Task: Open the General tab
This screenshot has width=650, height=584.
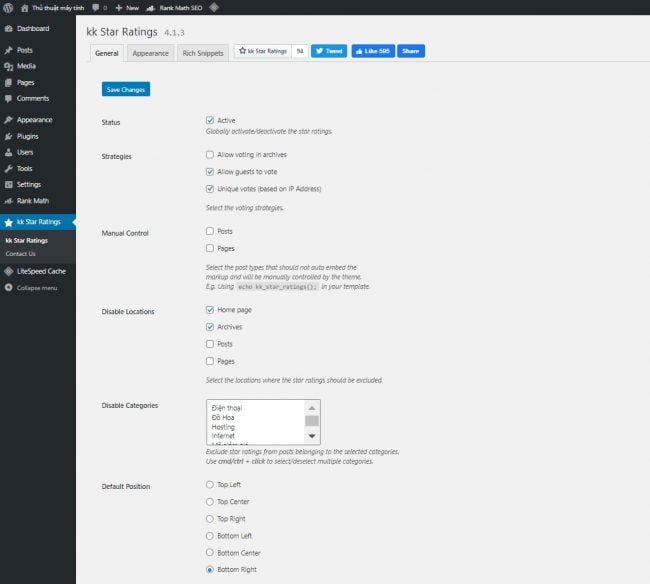Action: (107, 53)
